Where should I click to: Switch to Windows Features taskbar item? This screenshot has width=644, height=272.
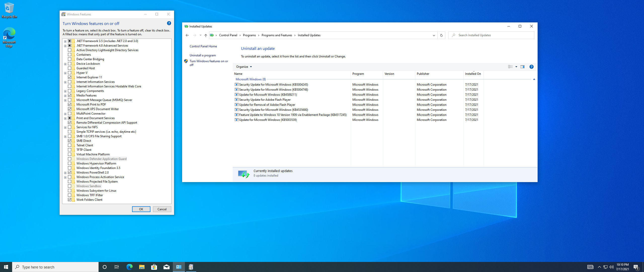pos(191,267)
